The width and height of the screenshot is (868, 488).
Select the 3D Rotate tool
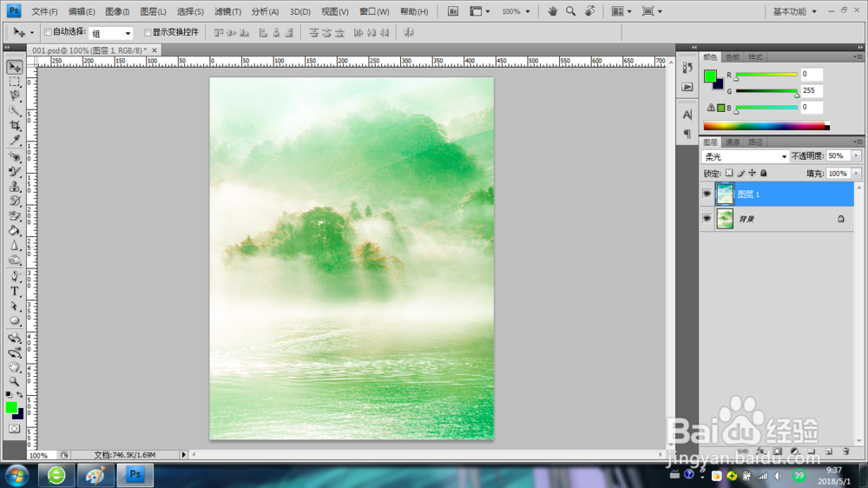click(x=15, y=338)
